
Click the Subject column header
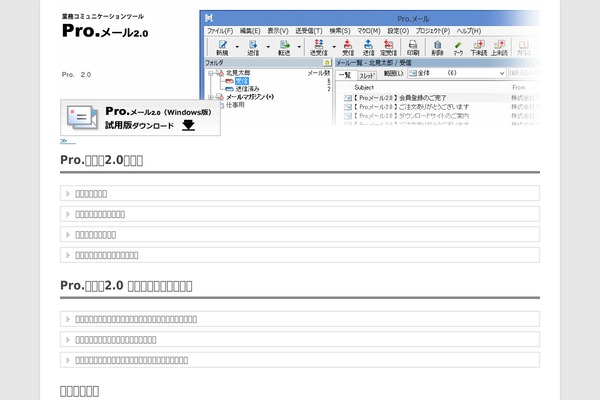(x=364, y=87)
